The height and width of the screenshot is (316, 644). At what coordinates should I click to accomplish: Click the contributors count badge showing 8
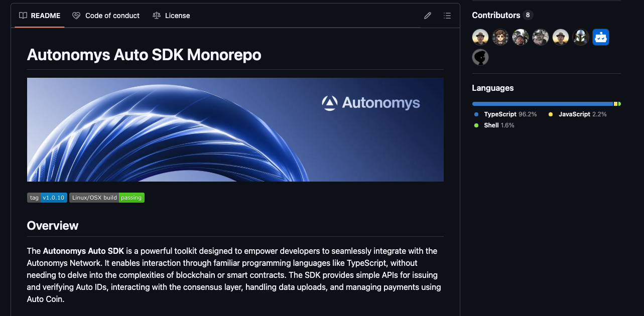point(527,15)
